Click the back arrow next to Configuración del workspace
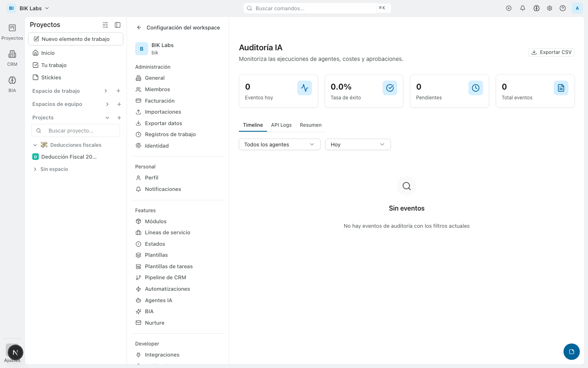 139,27
